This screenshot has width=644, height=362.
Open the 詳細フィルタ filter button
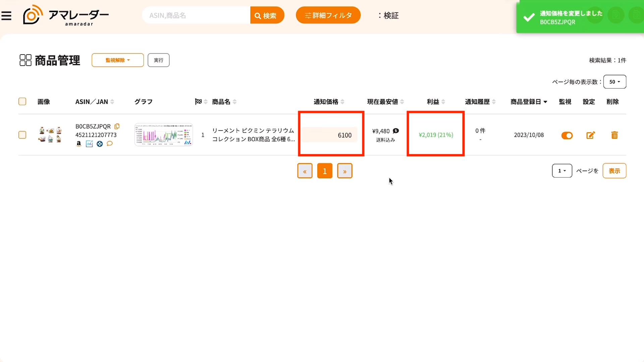pos(328,15)
